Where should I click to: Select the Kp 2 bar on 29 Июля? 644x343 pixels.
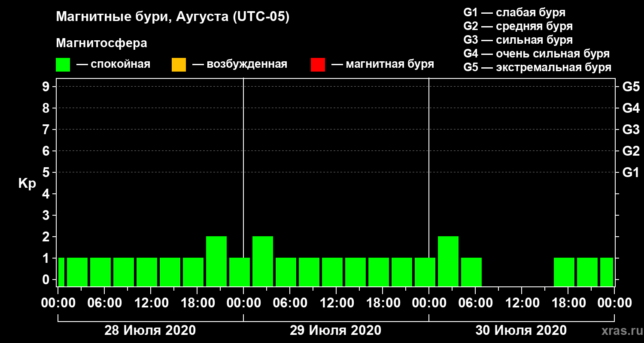(263, 261)
